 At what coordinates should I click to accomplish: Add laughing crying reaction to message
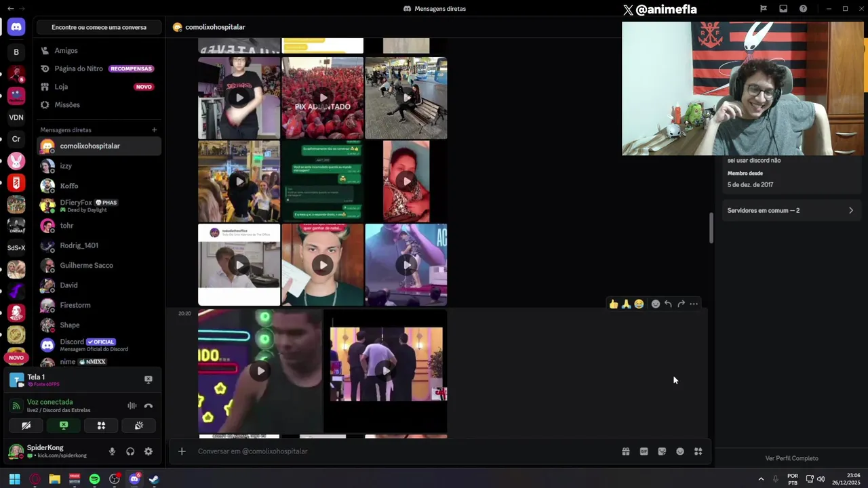click(x=639, y=304)
